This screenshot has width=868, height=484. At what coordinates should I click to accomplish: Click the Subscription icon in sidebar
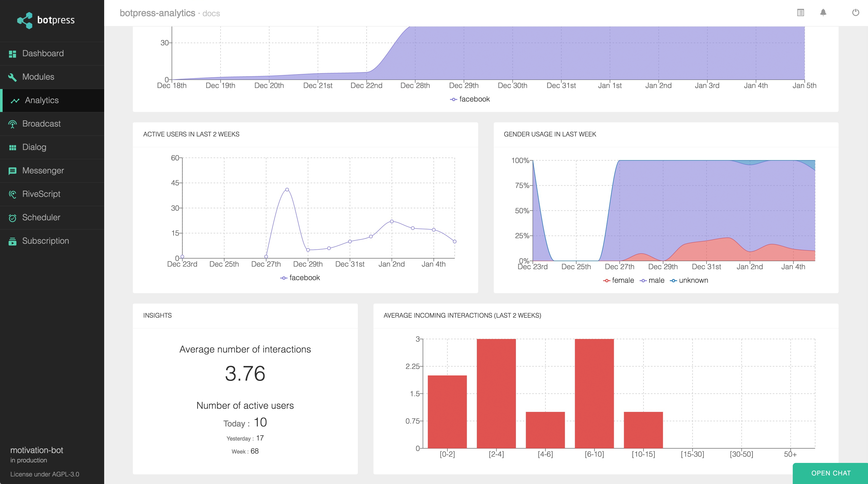13,241
